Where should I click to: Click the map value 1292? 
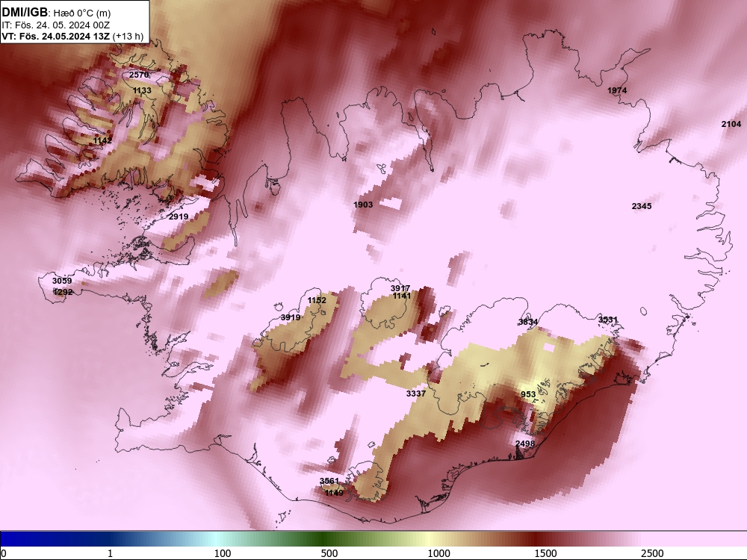pos(63,291)
